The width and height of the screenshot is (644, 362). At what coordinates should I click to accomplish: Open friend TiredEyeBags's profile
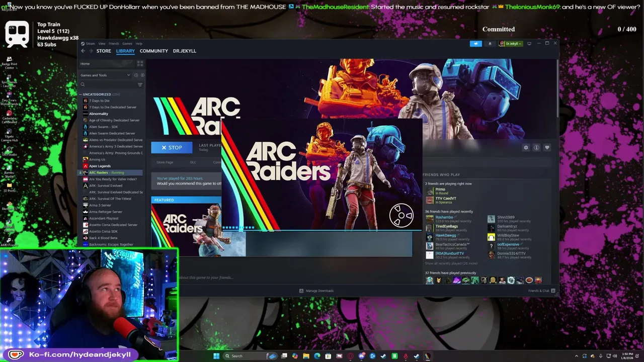coord(447,226)
